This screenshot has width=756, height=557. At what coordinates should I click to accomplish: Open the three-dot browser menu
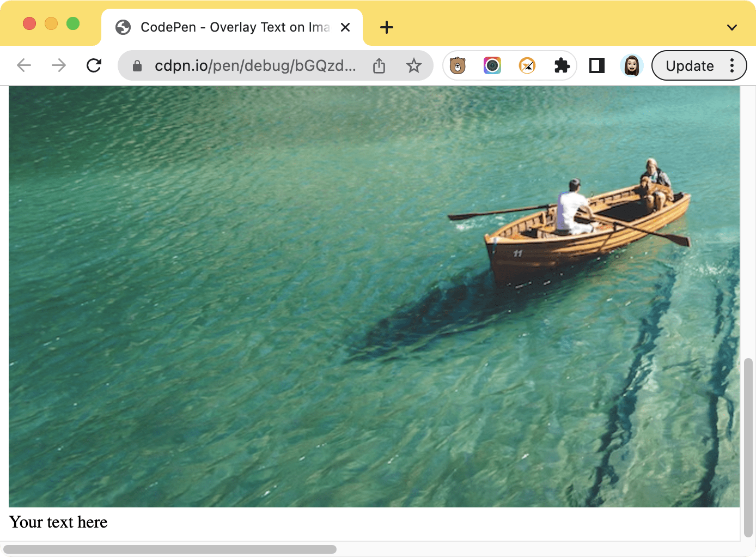coord(732,65)
